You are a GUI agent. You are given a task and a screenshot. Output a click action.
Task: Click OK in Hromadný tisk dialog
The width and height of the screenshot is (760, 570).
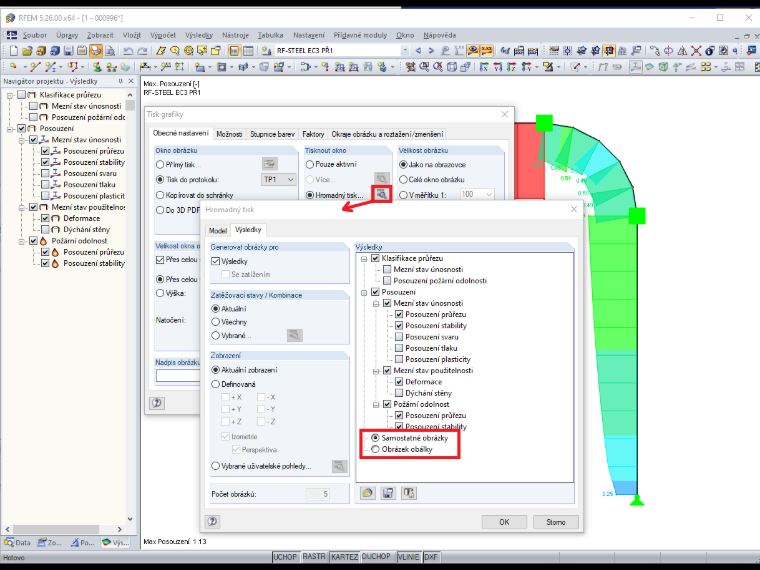(x=504, y=522)
